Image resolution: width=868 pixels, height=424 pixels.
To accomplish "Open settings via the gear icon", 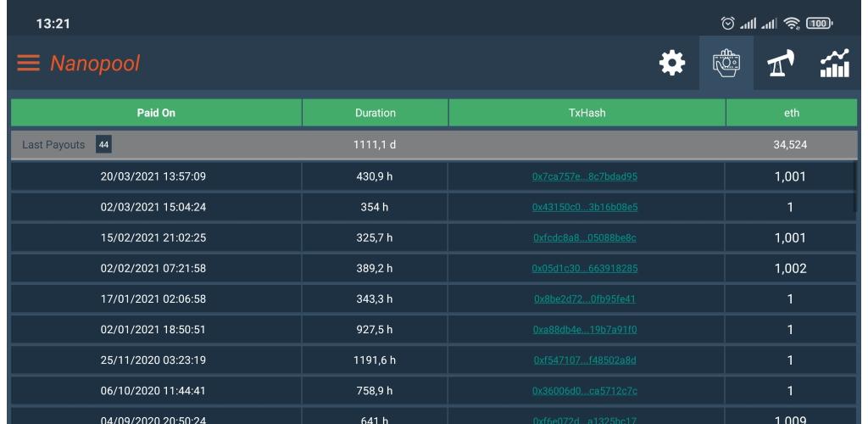I will pos(672,63).
